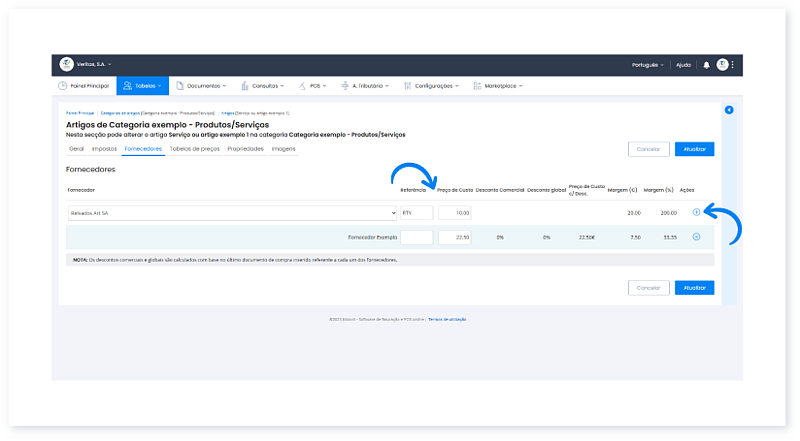Click the add supplier plus icon

[x=696, y=212]
